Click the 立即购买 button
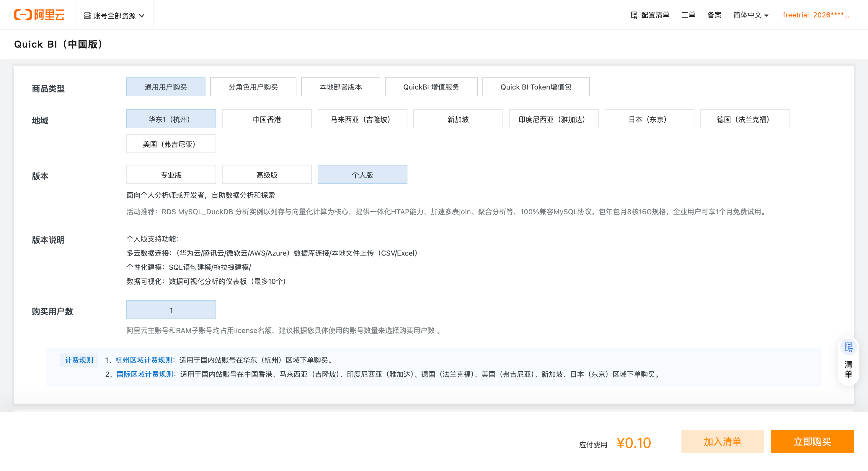Viewport: 868px width, 471px height. [x=812, y=441]
